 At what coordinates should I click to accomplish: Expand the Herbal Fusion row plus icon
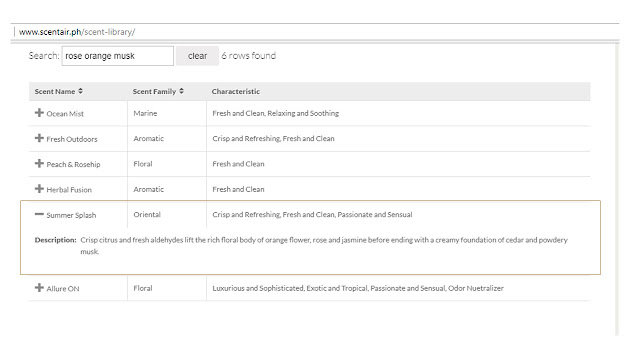point(39,189)
